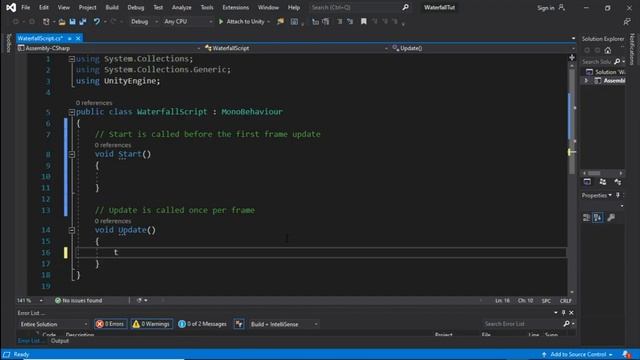This screenshot has width=640, height=360.
Task: Collapse the Start() method outline
Action: (72, 154)
